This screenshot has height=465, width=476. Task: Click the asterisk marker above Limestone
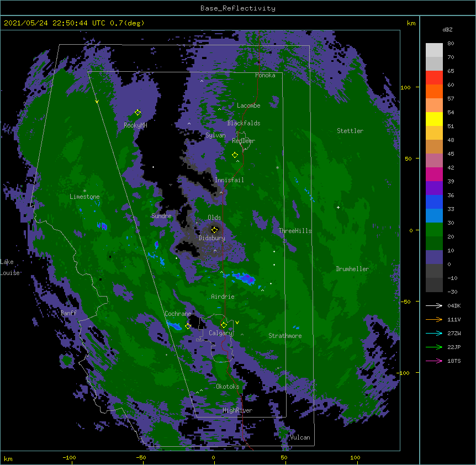pos(84,191)
